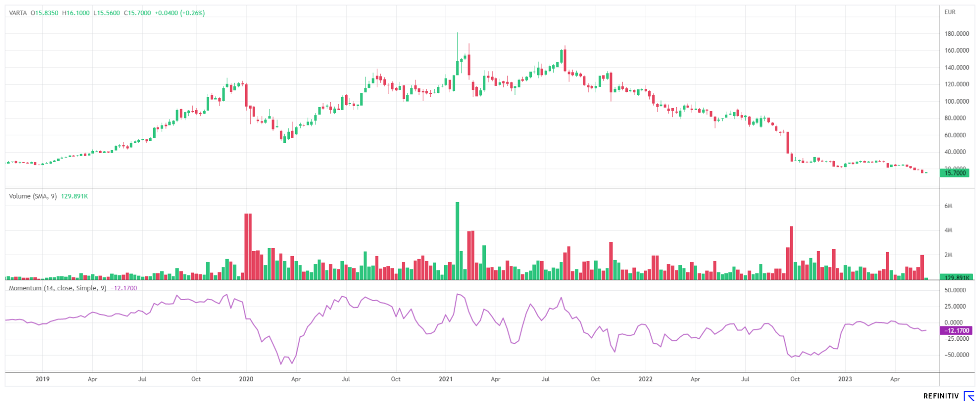
Task: Click the 6M volume axis label
Action: coord(948,206)
